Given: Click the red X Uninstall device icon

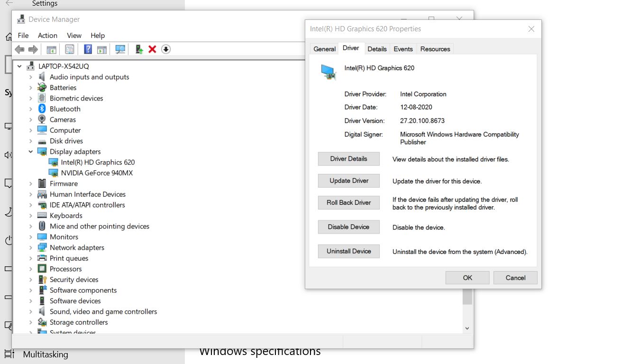Looking at the screenshot, I should [x=152, y=49].
